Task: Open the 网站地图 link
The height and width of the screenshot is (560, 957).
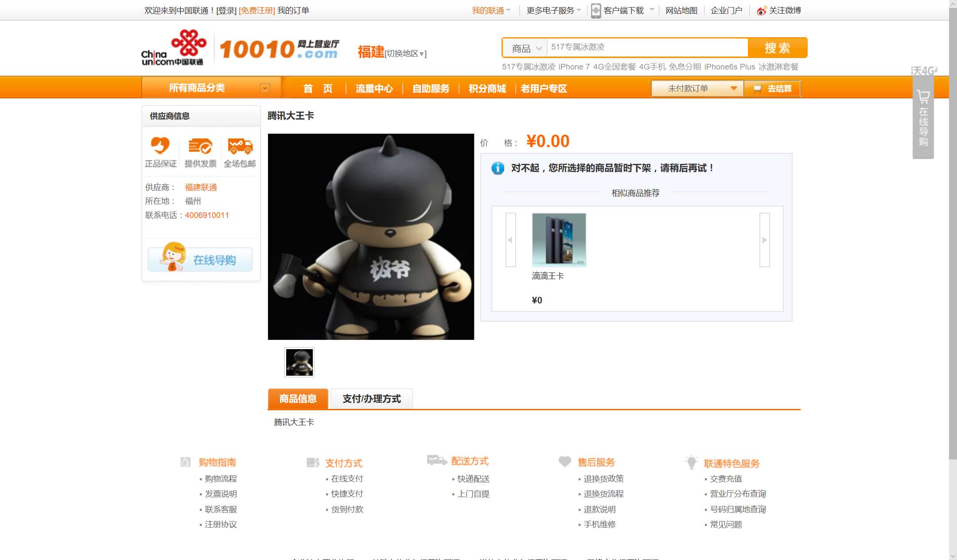Action: [x=681, y=11]
